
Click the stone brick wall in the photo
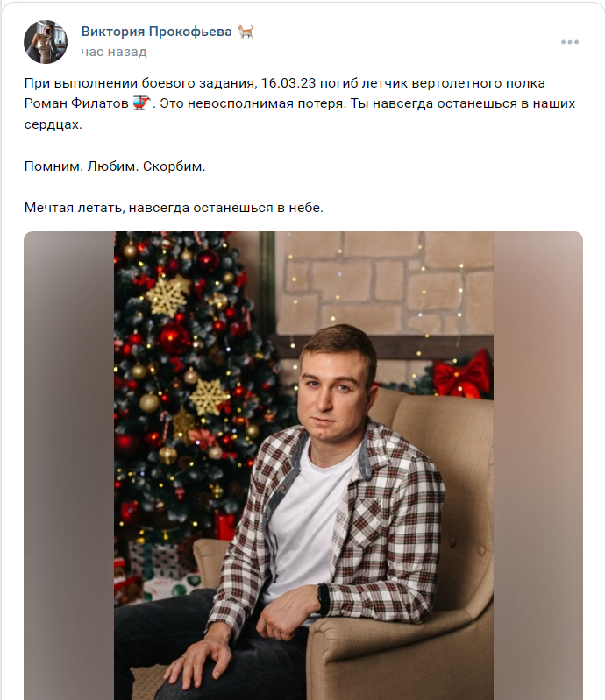click(384, 286)
